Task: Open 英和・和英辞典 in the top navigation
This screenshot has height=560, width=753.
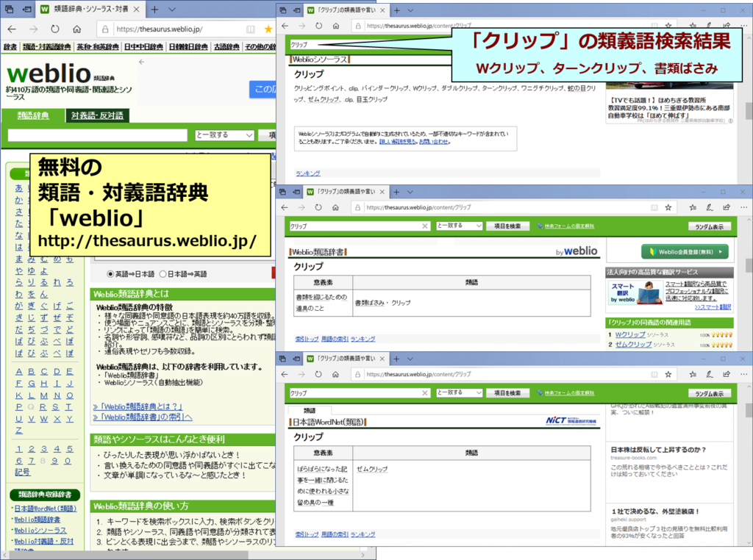Action: 99,47
